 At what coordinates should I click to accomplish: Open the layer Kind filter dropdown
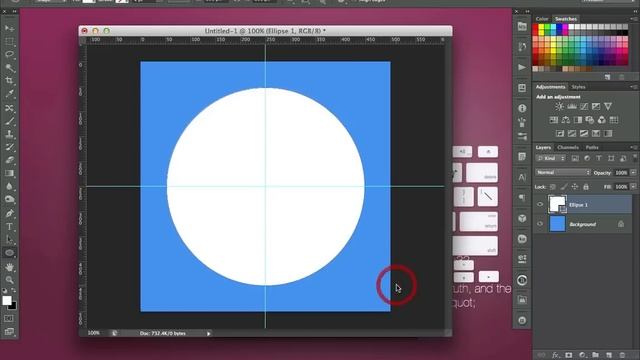point(550,158)
